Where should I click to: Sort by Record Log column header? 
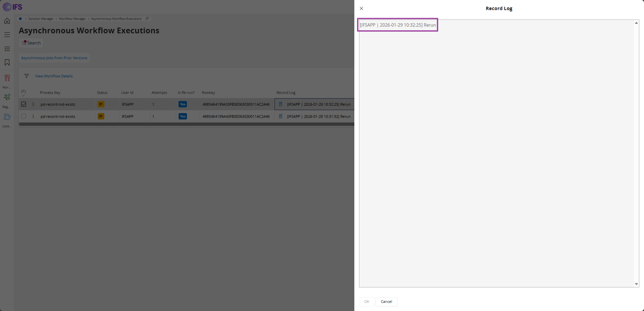[x=286, y=93]
